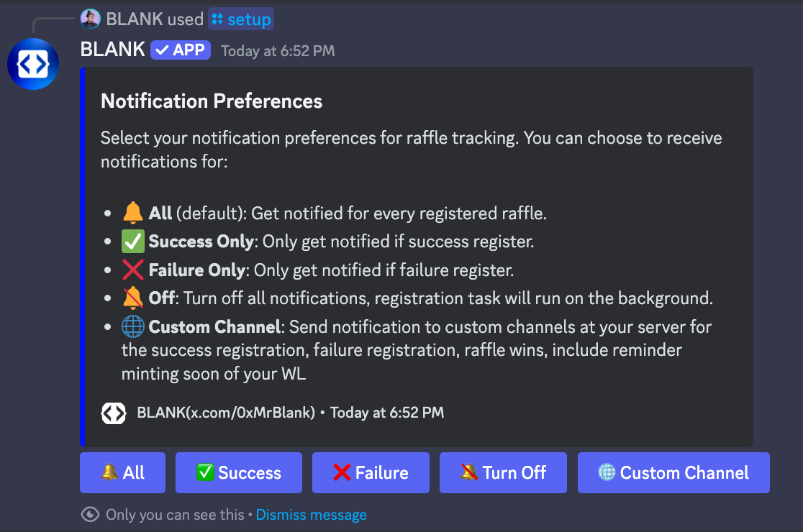The image size is (803, 532).
Task: Click the All notifications button
Action: click(122, 472)
